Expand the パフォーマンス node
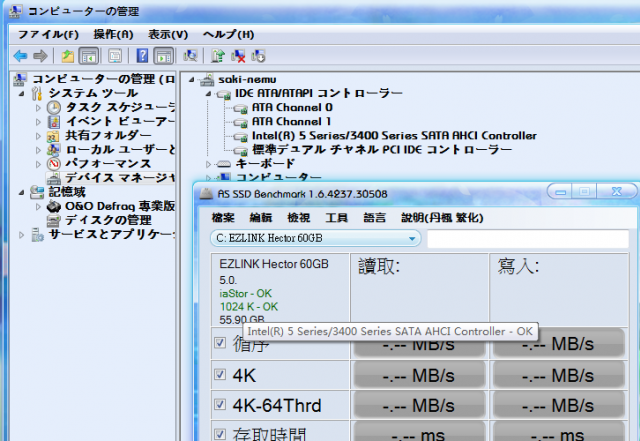The height and width of the screenshot is (441, 640). point(38,164)
